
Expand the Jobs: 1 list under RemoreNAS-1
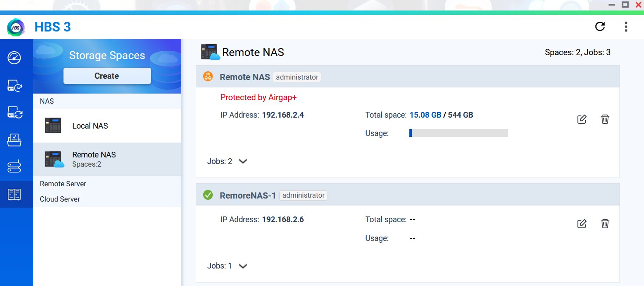pyautogui.click(x=243, y=266)
